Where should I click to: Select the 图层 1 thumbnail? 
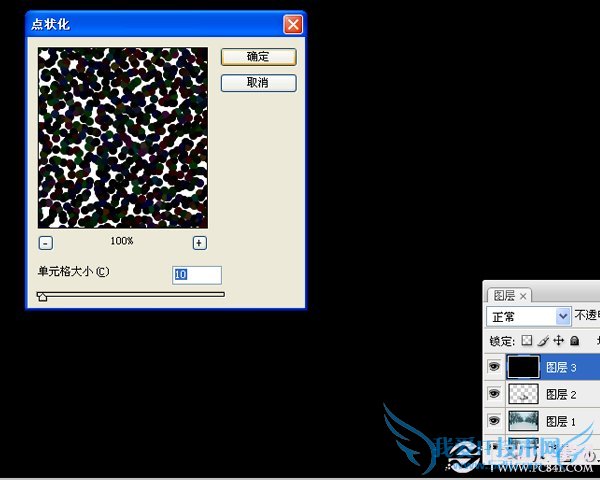523,421
